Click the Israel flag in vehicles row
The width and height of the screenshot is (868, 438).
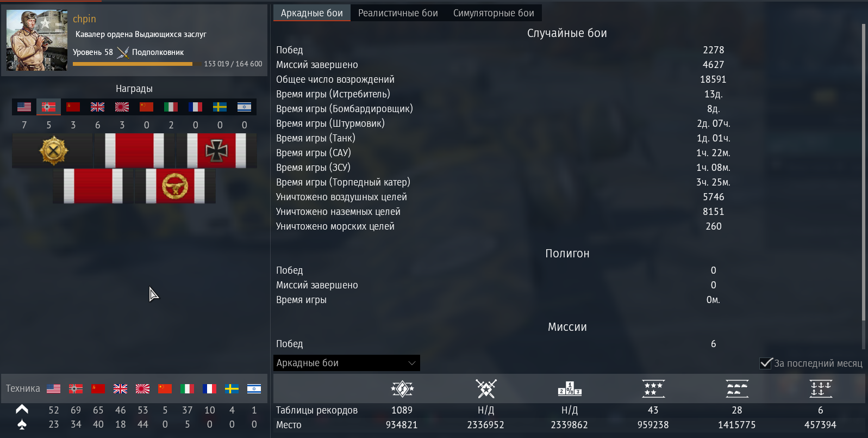point(254,388)
